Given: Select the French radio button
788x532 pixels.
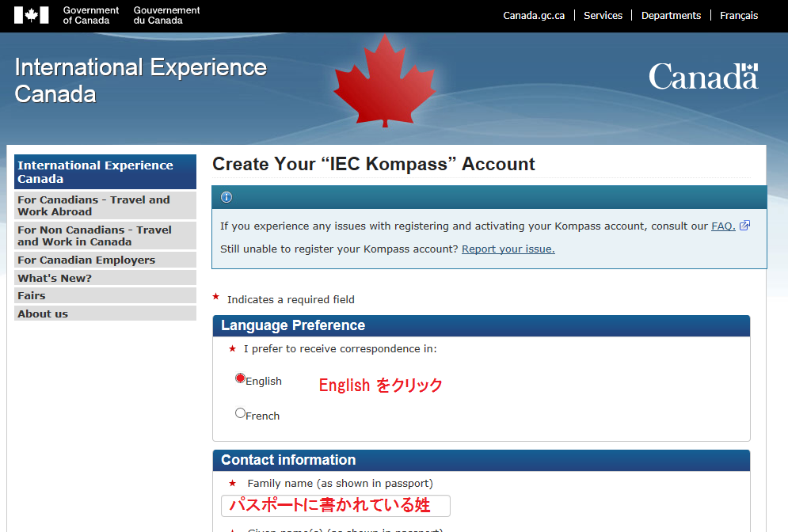Looking at the screenshot, I should click(240, 413).
